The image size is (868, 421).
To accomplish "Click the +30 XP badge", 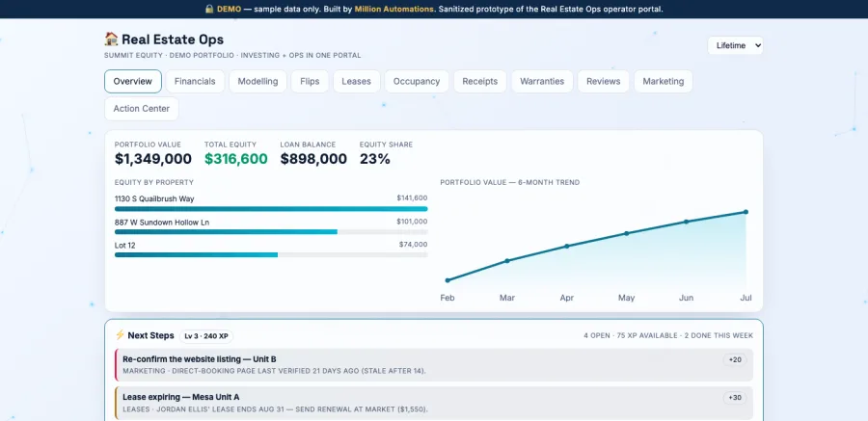I will pyautogui.click(x=735, y=398).
